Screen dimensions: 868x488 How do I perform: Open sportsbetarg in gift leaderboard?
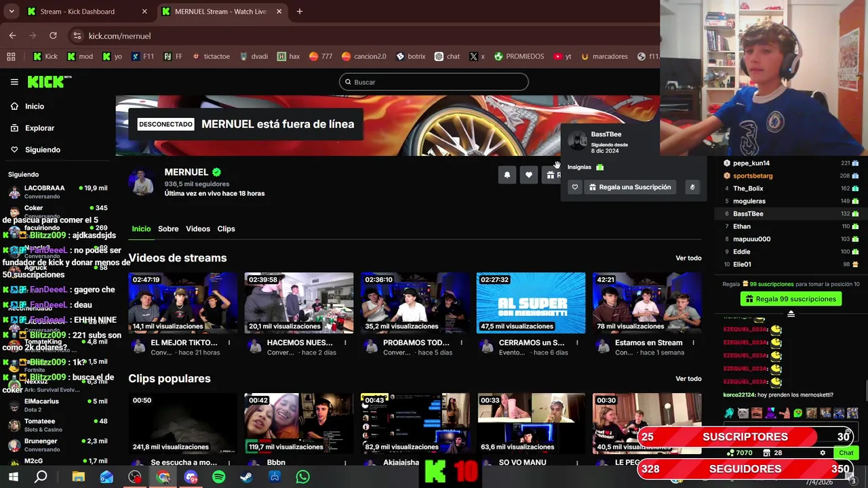pyautogui.click(x=753, y=176)
